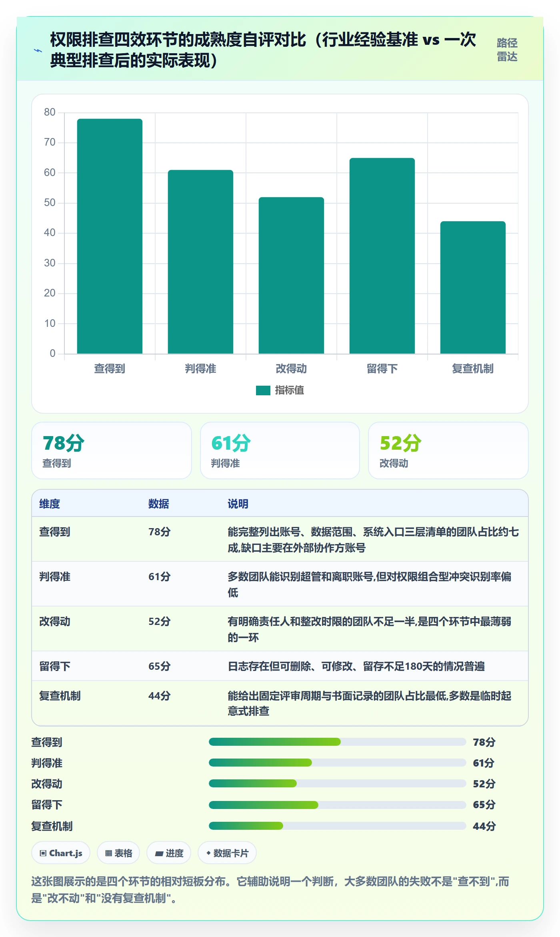Select the 表格 tag chip
Image resolution: width=560 pixels, height=937 pixels.
click(118, 853)
